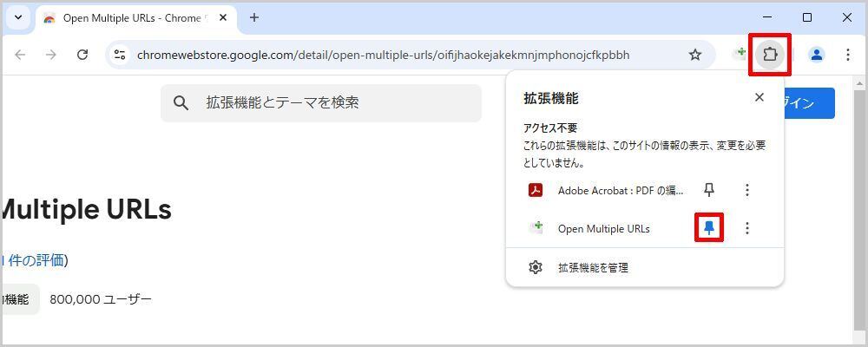Click Adobe Acrobat red PDF icon
Viewport: 868px width, 347px height.
point(536,191)
